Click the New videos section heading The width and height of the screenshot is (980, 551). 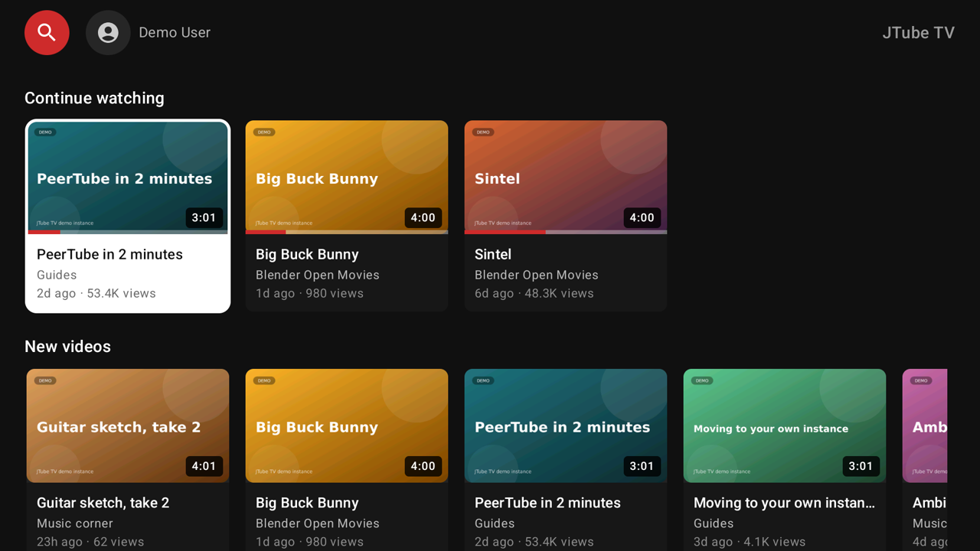coord(67,347)
